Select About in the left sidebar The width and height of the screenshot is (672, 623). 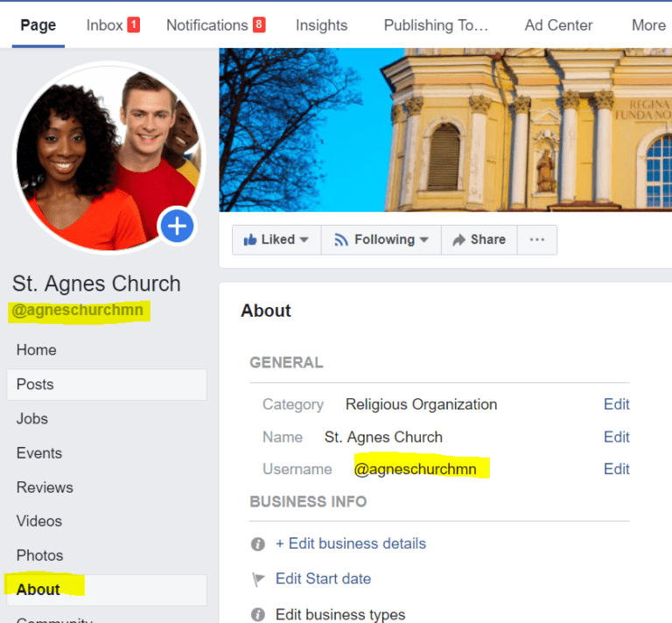point(107,590)
